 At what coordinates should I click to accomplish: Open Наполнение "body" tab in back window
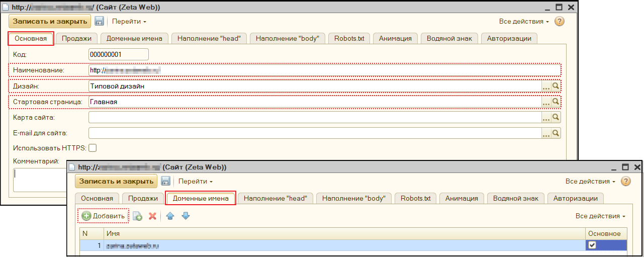click(x=288, y=39)
